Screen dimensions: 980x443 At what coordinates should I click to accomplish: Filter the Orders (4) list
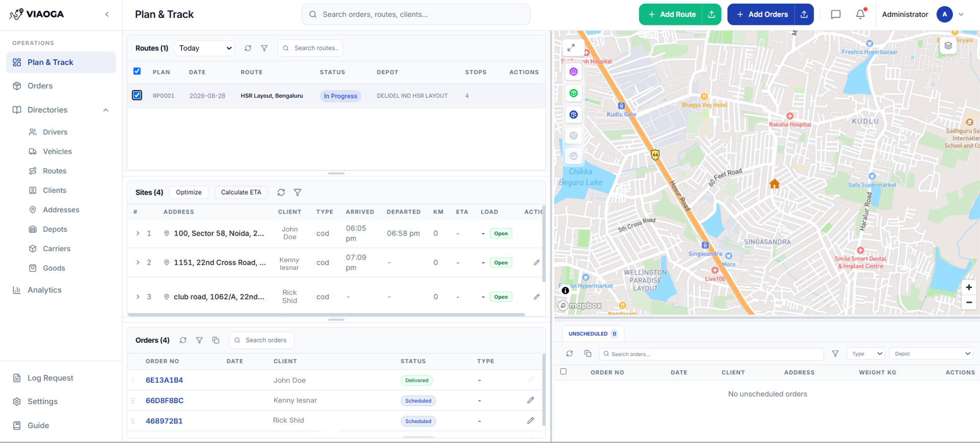200,340
